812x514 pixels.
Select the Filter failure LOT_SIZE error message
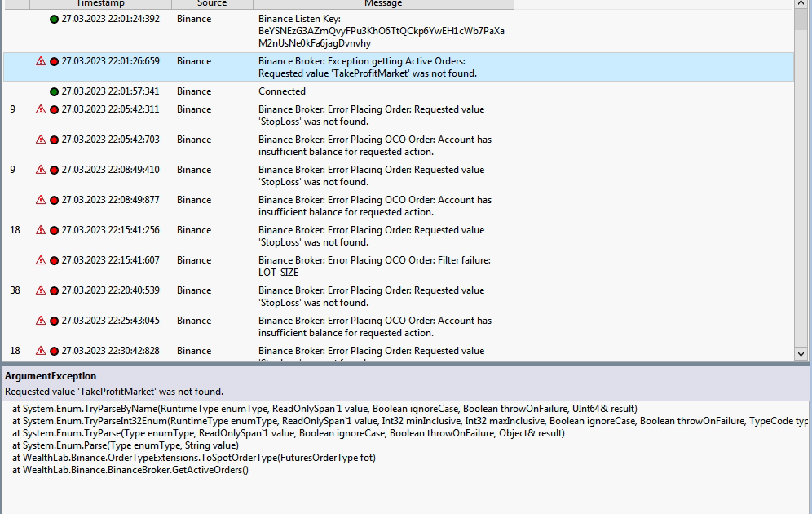[x=373, y=266]
